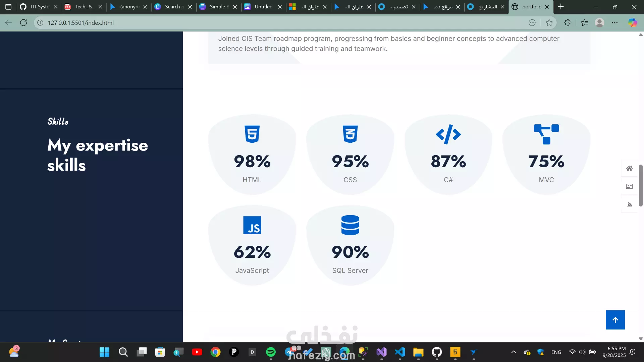Image resolution: width=644 pixels, height=362 pixels.
Task: Show hidden system tray icons chevron
Action: [x=514, y=352]
